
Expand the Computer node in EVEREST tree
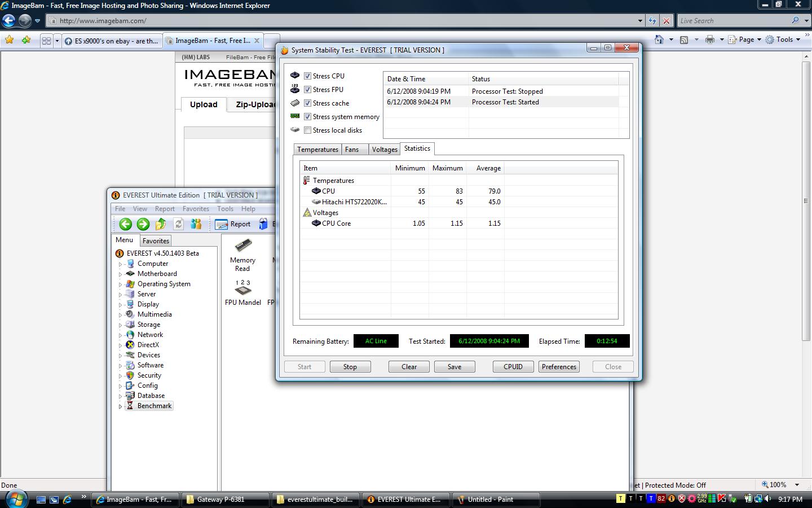coord(120,264)
